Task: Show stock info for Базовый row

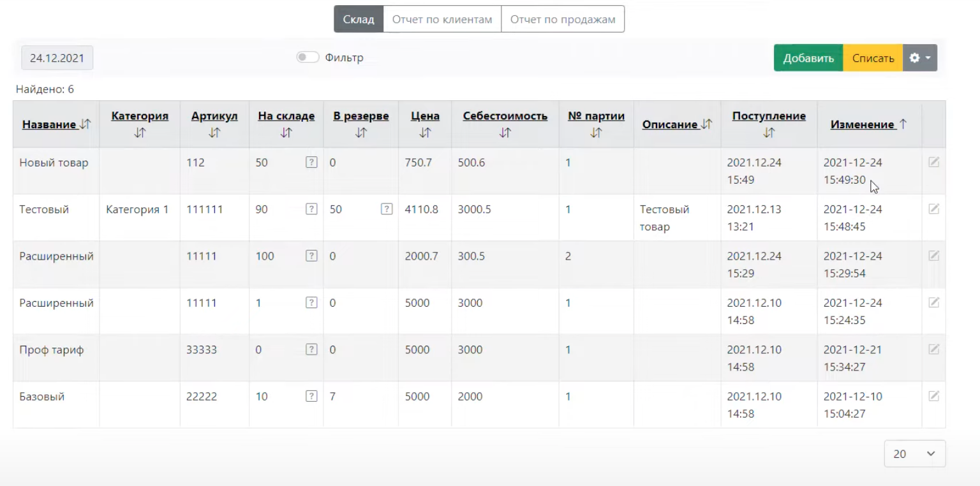Action: 311,397
